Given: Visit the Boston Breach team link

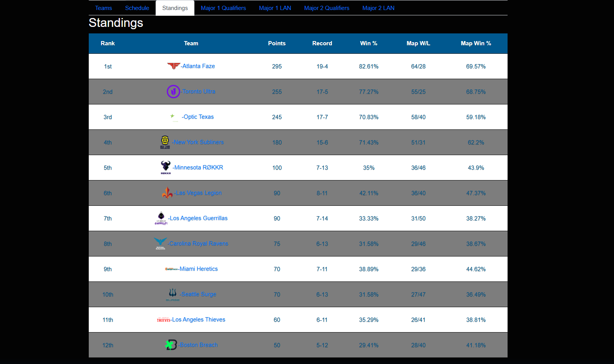Looking at the screenshot, I should click(x=198, y=345).
